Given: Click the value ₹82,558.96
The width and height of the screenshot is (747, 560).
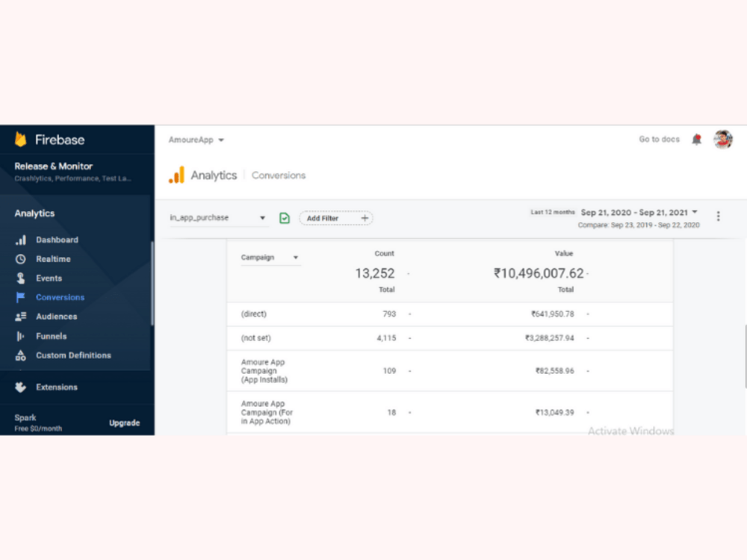Looking at the screenshot, I should coord(555,371).
